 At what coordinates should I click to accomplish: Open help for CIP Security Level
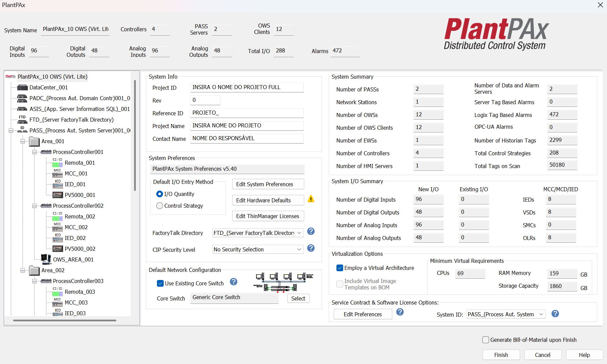coord(311,248)
